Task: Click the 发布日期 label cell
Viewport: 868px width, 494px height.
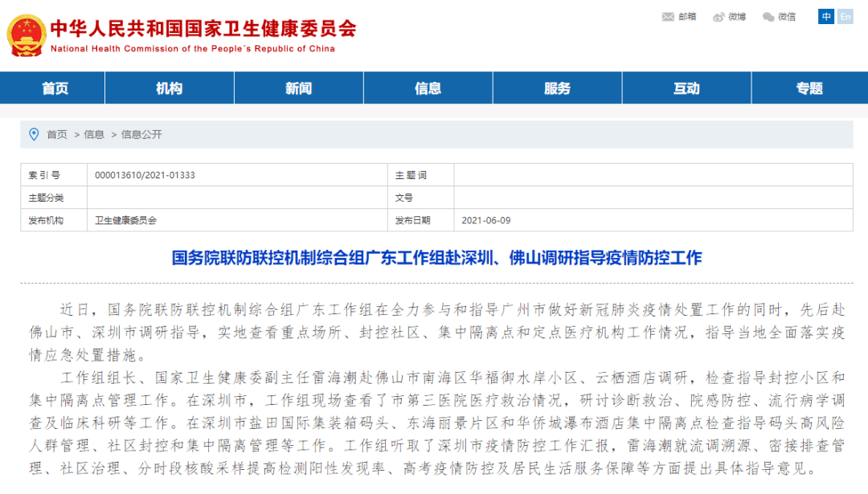Action: point(420,220)
